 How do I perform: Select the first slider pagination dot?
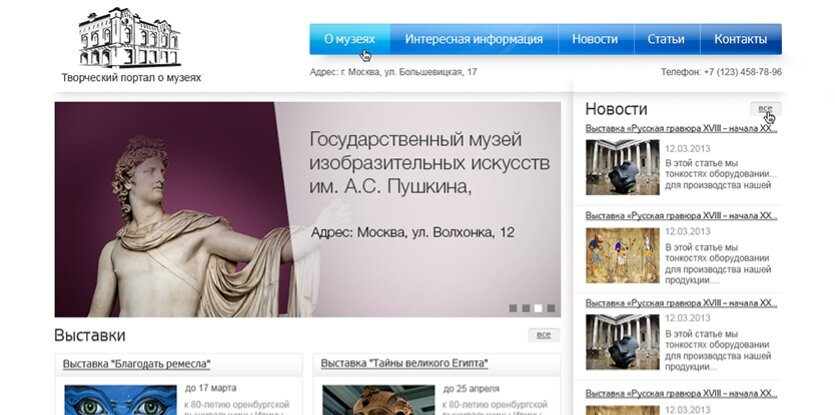point(513,308)
